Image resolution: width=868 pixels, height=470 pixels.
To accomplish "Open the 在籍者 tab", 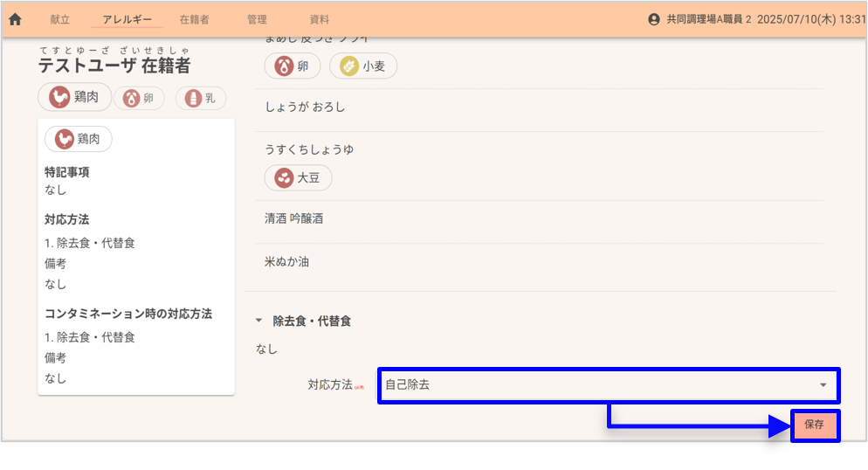I will [194, 19].
